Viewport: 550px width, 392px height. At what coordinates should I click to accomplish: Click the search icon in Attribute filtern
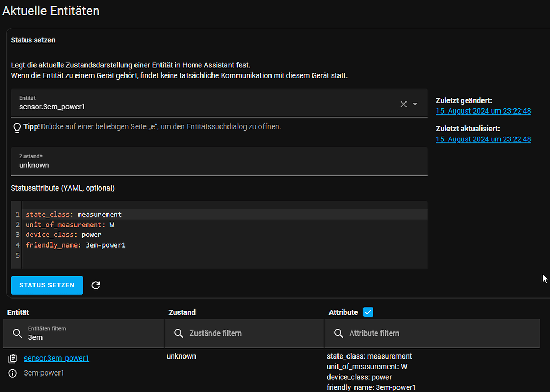coord(339,334)
